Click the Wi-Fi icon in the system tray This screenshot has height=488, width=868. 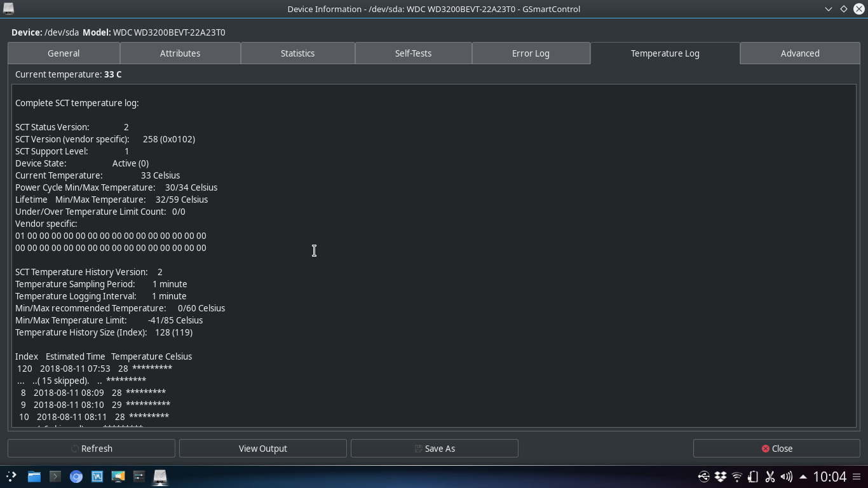coord(736,476)
